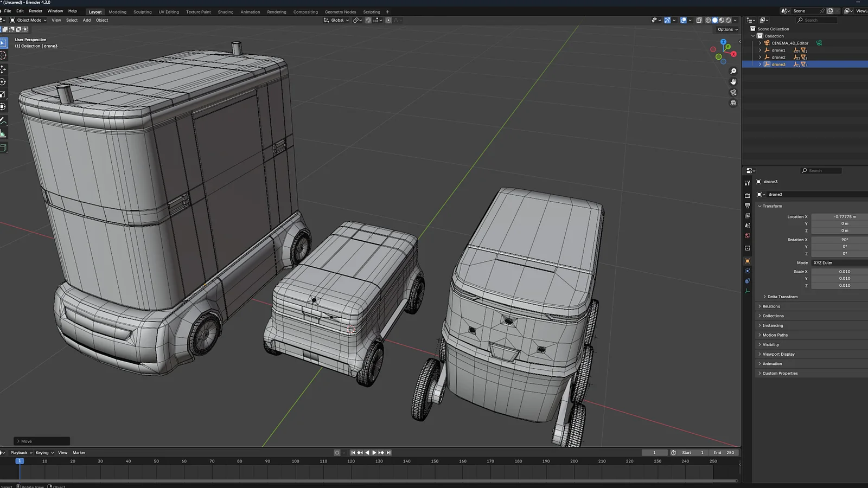The image size is (868, 488).
Task: Click the Options button in the viewport
Action: pos(726,29)
